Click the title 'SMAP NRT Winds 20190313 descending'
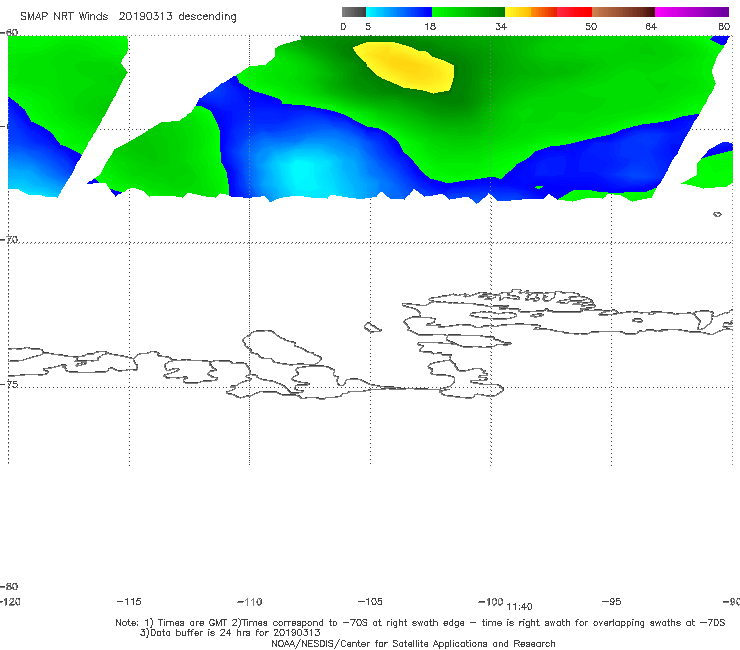 128,17
